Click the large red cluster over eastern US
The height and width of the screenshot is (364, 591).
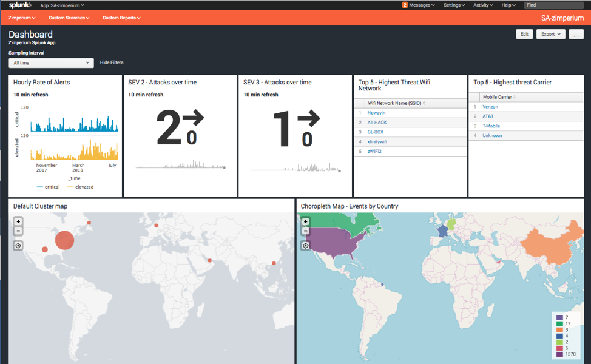(x=64, y=240)
